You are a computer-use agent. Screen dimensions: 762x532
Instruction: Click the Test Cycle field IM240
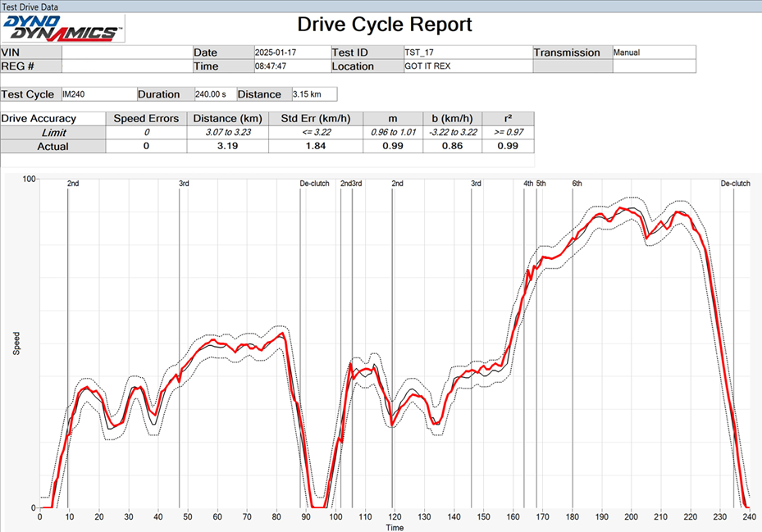pos(97,94)
